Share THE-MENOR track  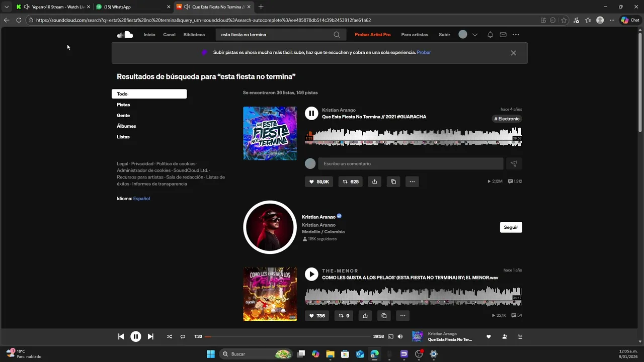point(365,316)
